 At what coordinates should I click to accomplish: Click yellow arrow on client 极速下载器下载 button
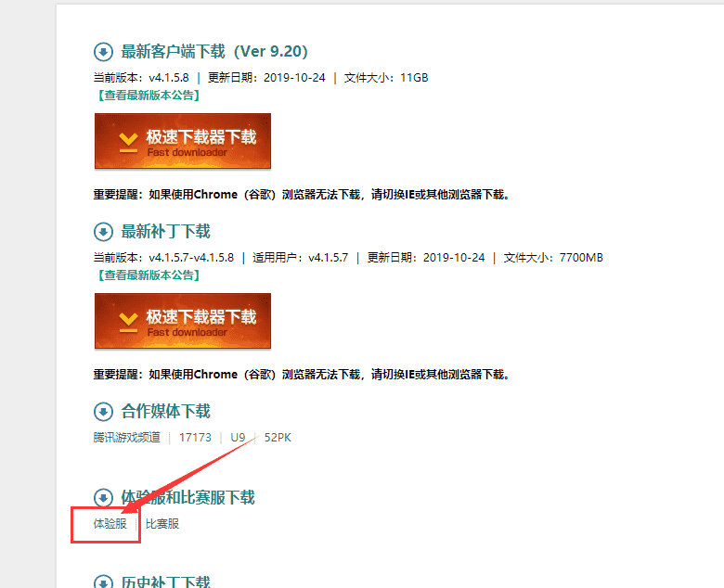tap(128, 143)
